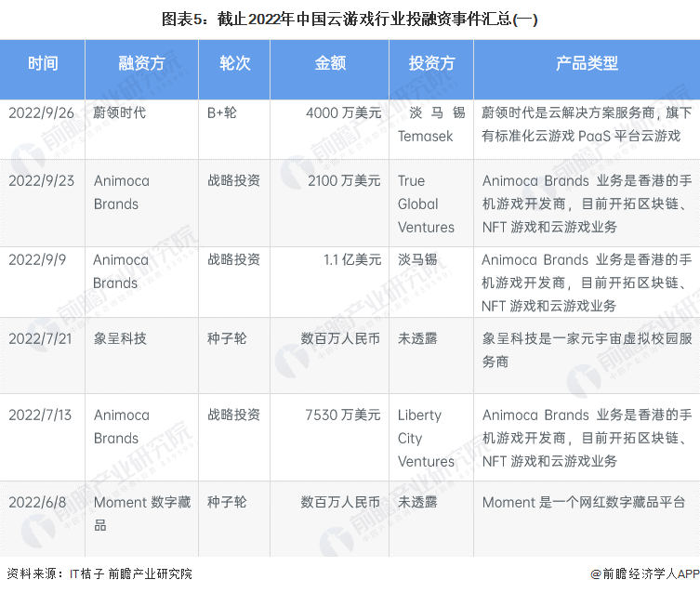This screenshot has height=593, width=700.
Task: Click 'Moment 是一个网红数字藏品平台' description
Action: click(x=584, y=503)
